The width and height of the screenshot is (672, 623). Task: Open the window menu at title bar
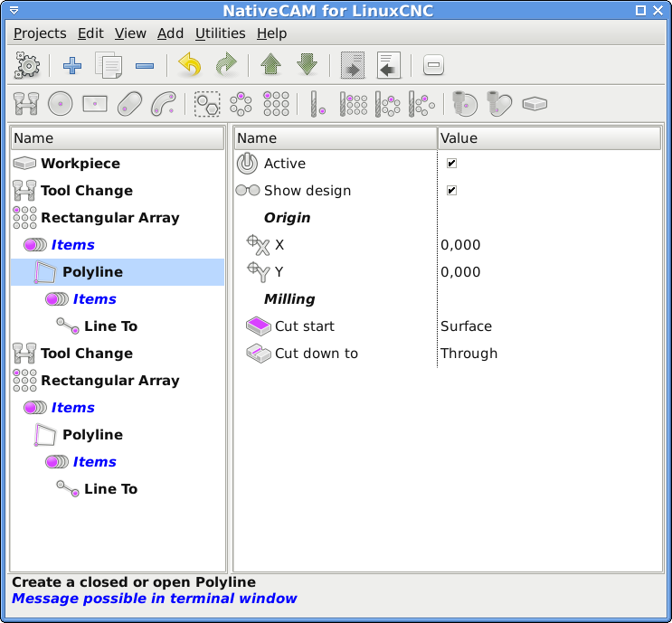click(14, 10)
